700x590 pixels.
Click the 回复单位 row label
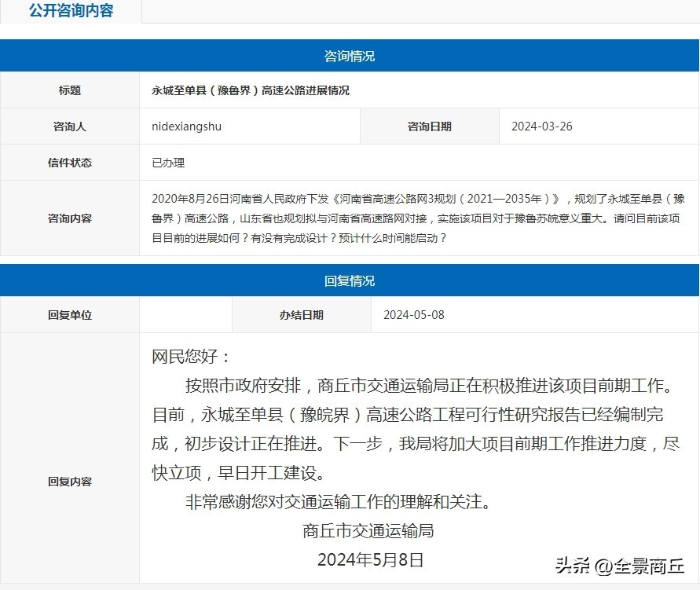pyautogui.click(x=70, y=315)
